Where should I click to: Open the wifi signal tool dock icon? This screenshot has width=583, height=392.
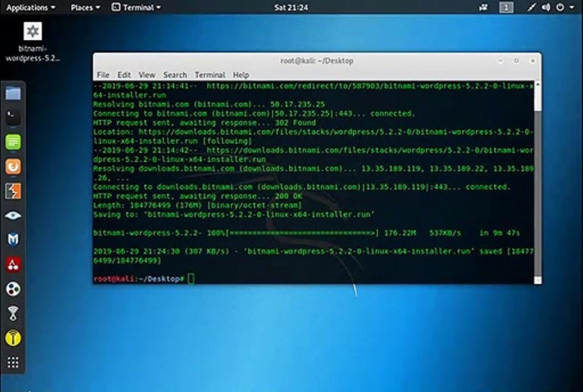[13, 314]
